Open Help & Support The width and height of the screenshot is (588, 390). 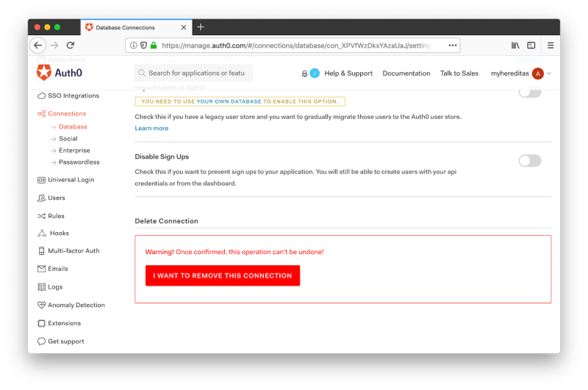point(348,73)
